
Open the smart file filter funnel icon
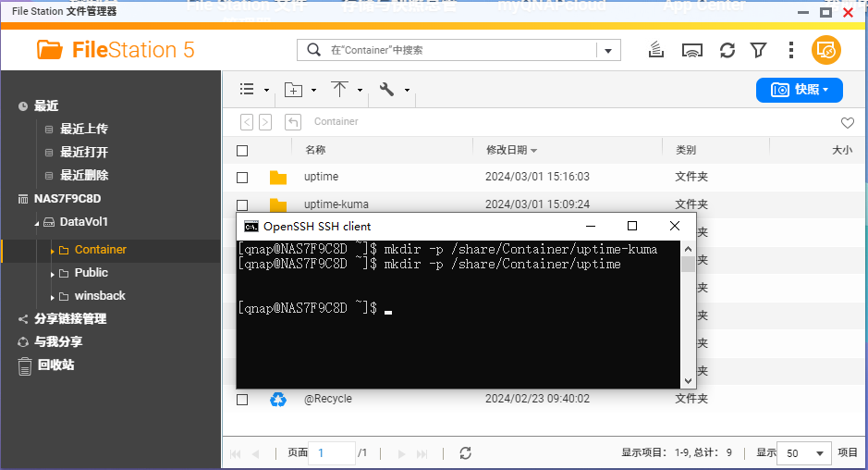pos(758,51)
